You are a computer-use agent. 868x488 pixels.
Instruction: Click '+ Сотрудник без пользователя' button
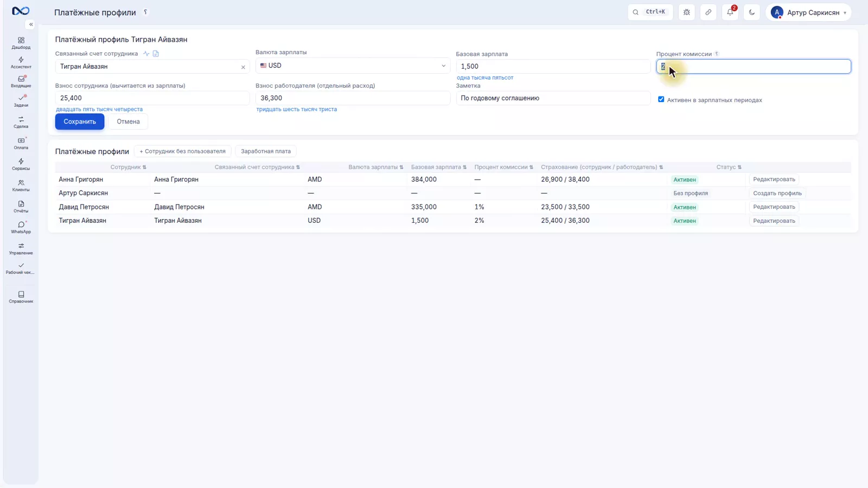[x=182, y=151]
